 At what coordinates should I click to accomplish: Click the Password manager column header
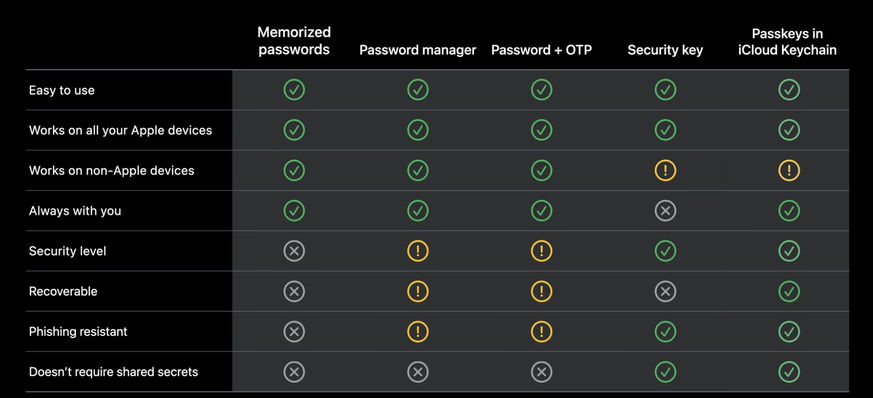(x=418, y=50)
